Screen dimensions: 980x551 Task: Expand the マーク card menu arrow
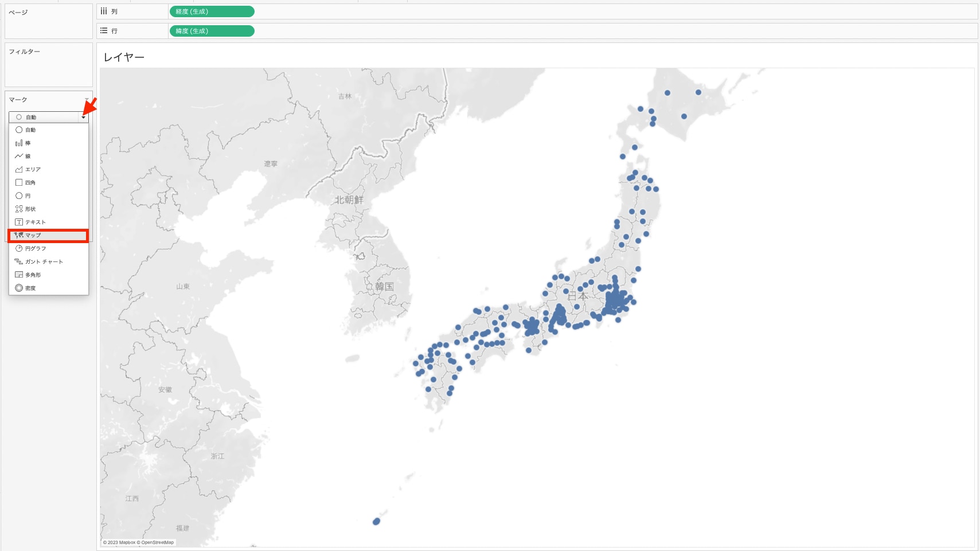[87, 100]
